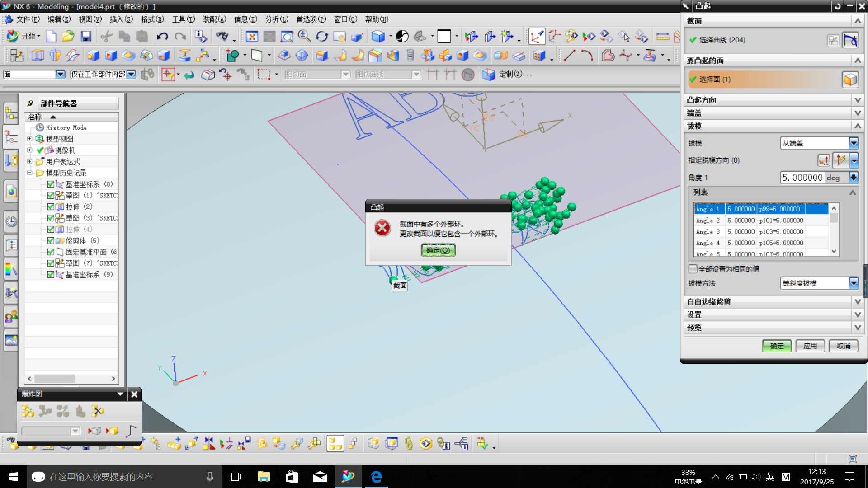Toggle checkbox for 修剪体 (5)
The image size is (868, 488).
coord(51,241)
